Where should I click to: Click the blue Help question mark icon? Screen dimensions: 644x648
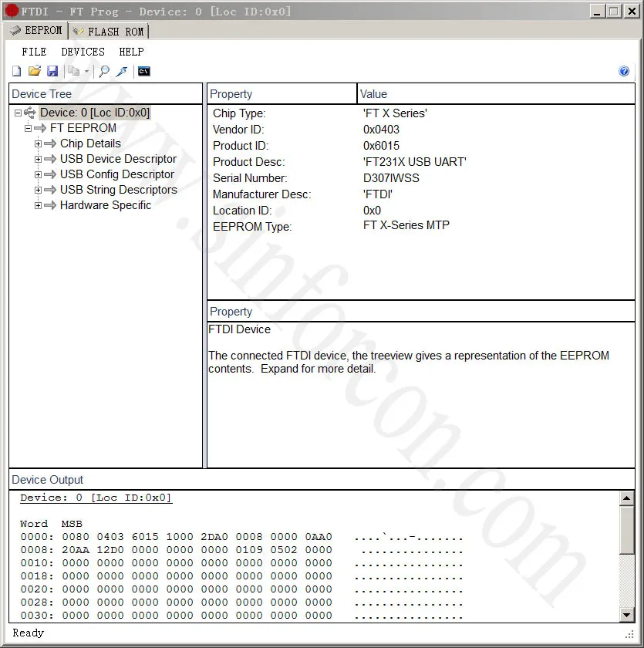coord(624,71)
